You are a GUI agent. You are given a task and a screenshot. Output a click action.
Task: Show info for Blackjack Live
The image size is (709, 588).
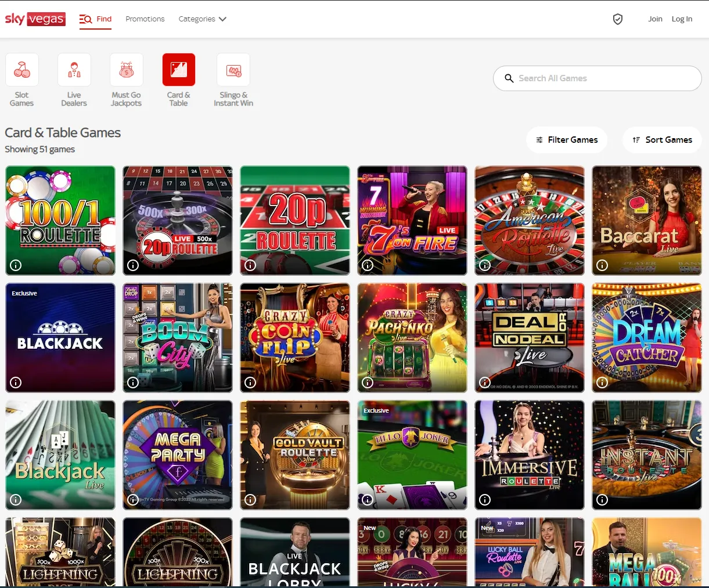click(x=16, y=500)
